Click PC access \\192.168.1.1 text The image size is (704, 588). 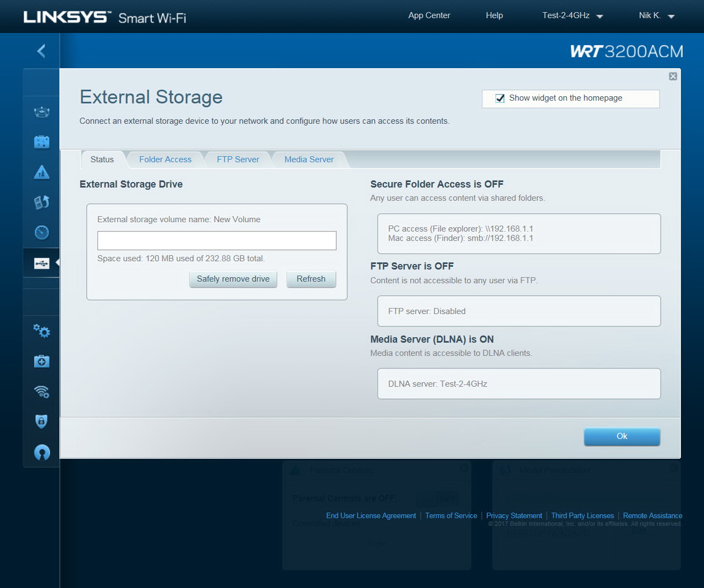461,229
